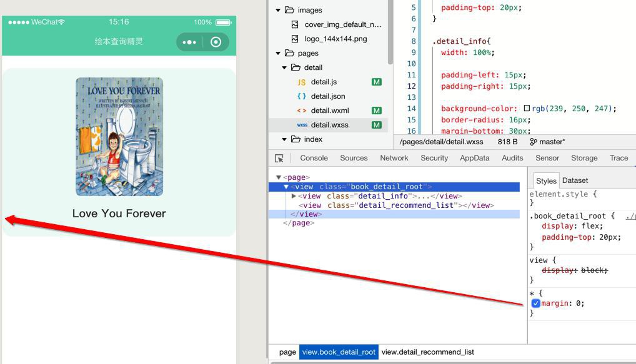
Task: Click the WiFi signal icon beside WeChat
Action: coord(62,22)
